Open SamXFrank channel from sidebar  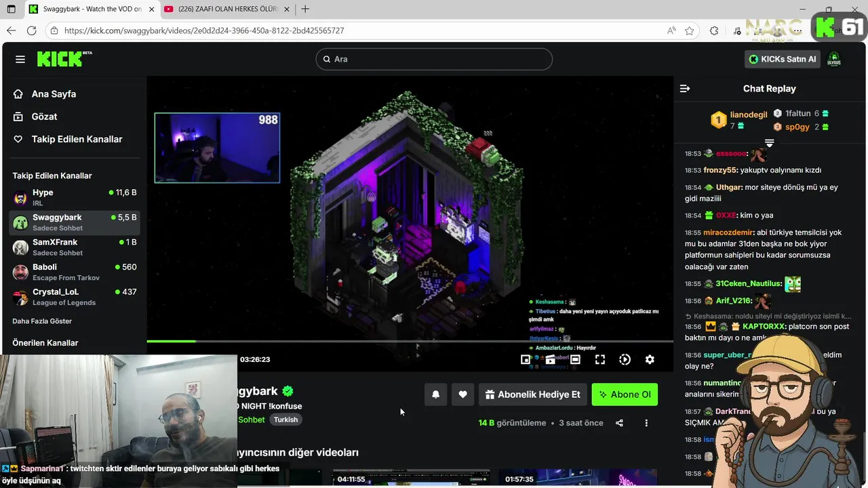(x=75, y=247)
